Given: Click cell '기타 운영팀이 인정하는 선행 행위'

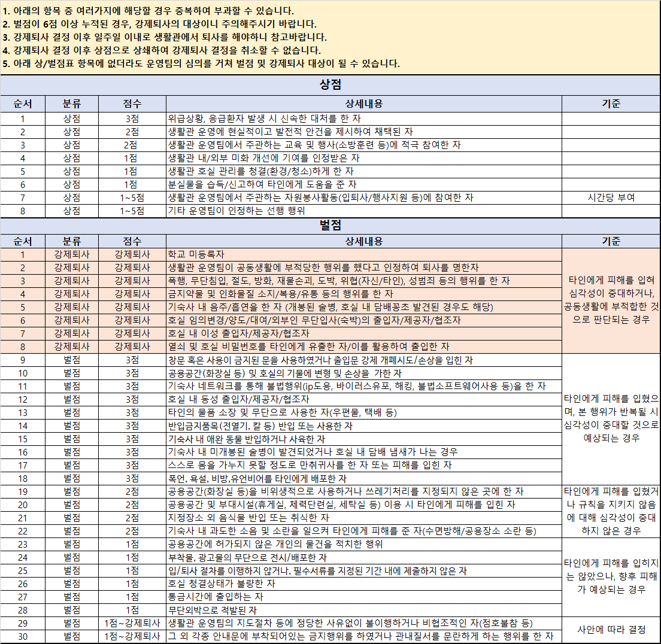Looking at the screenshot, I should click(364, 211).
